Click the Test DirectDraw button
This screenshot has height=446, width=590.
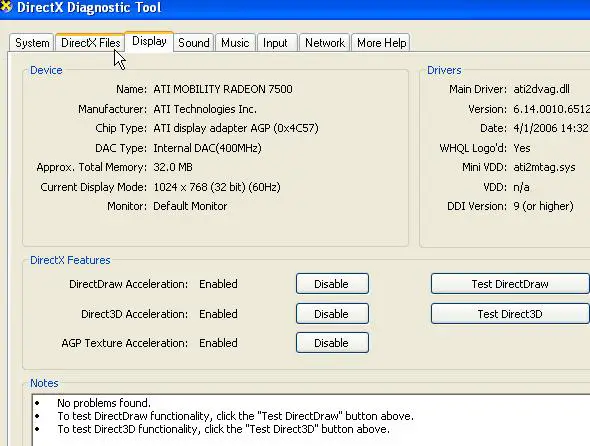[510, 284]
